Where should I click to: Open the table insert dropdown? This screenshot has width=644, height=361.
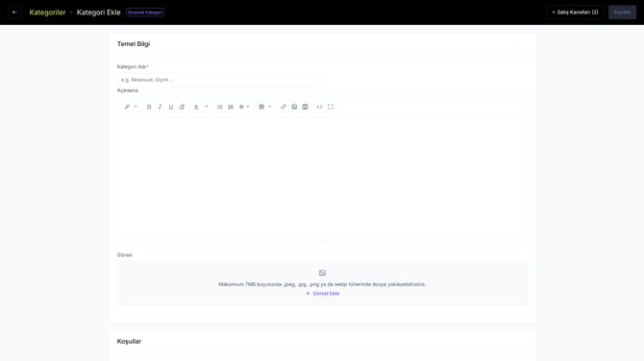(265, 107)
